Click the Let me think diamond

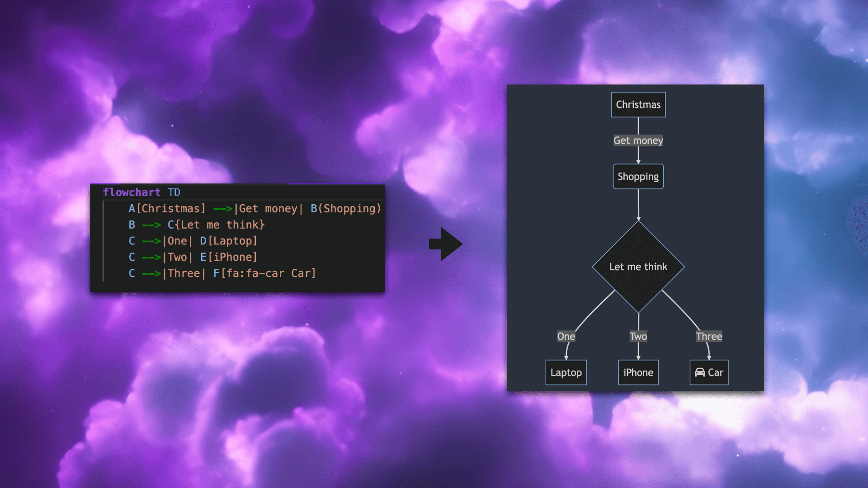pyautogui.click(x=638, y=267)
